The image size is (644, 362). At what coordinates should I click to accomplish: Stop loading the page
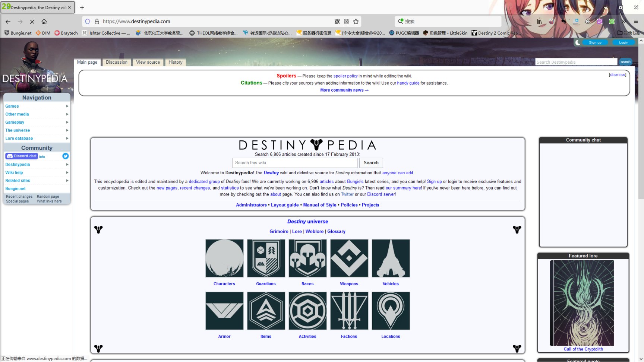(x=32, y=22)
